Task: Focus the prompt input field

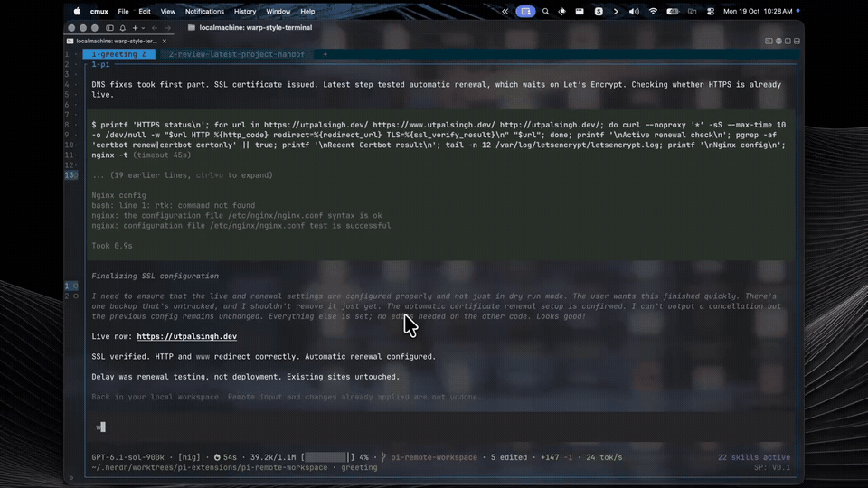Action: point(441,427)
